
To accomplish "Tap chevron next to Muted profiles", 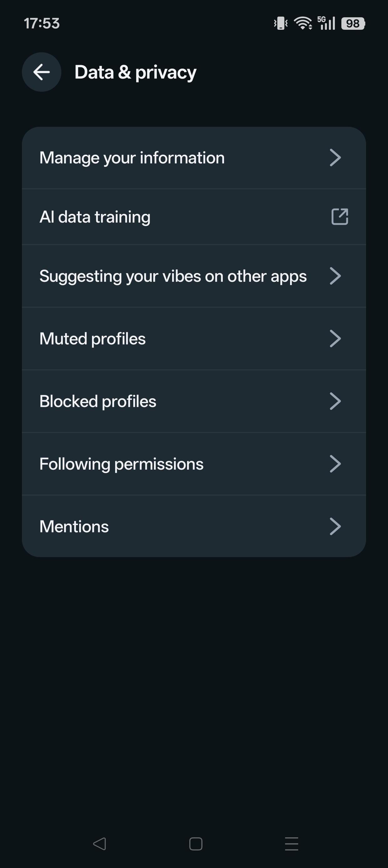I will (335, 338).
